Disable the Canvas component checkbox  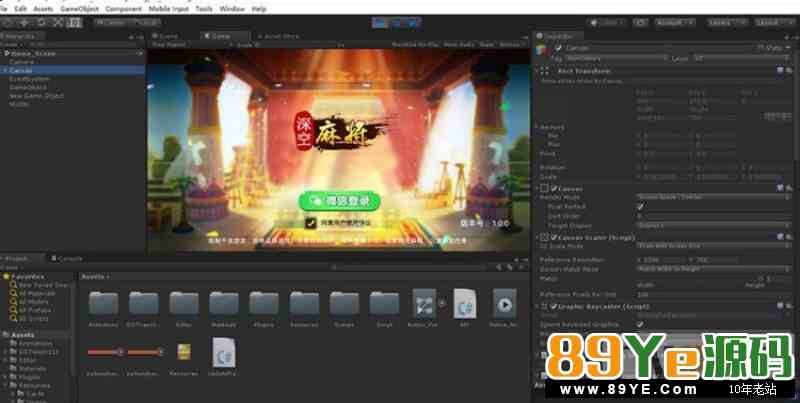tap(554, 188)
